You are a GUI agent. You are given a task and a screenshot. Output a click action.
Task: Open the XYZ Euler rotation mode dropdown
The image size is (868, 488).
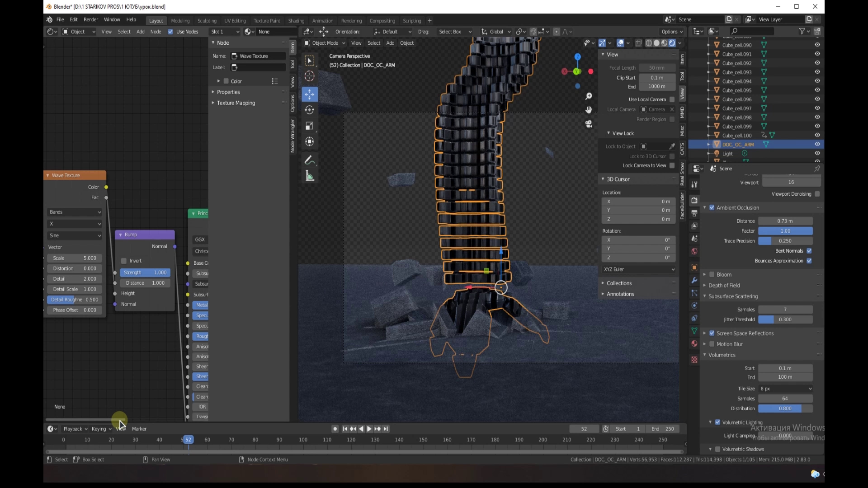639,269
